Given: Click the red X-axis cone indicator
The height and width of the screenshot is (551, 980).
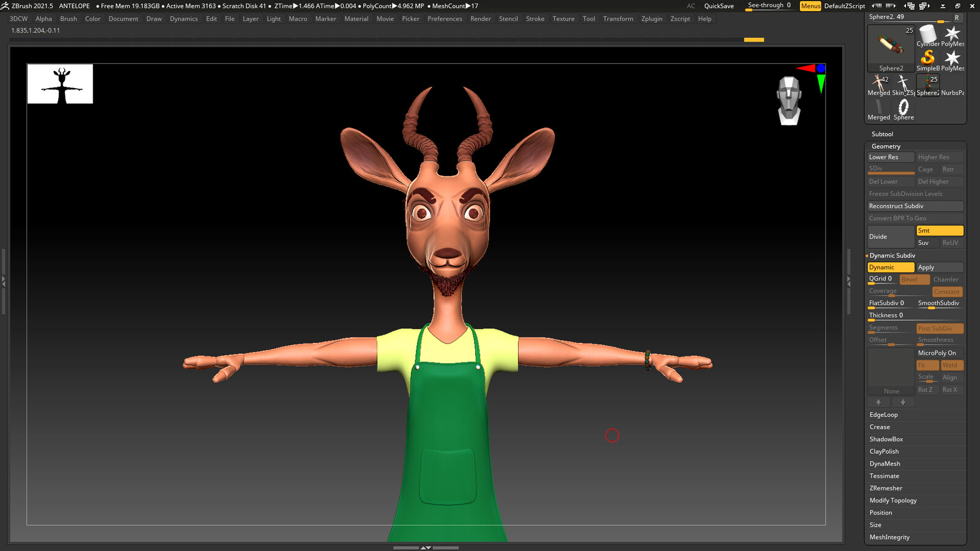Looking at the screenshot, I should pyautogui.click(x=805, y=68).
